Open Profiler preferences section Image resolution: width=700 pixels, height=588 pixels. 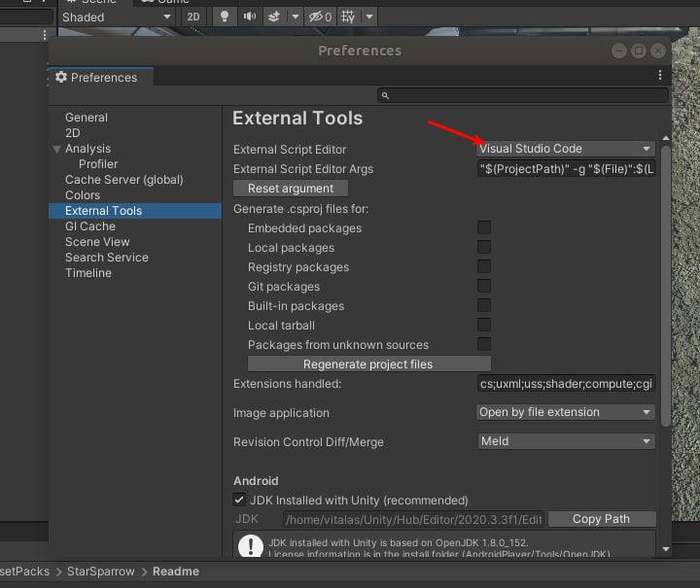tap(98, 164)
